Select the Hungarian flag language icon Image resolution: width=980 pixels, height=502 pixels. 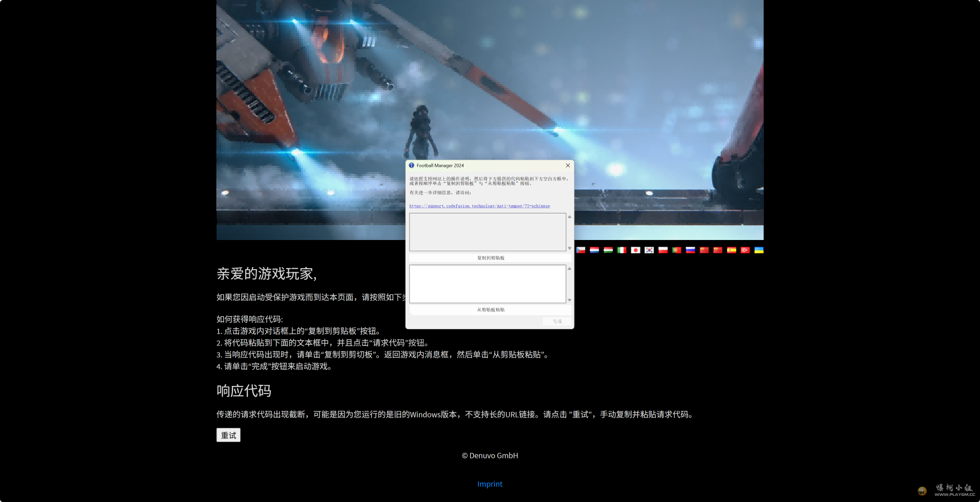(x=608, y=250)
